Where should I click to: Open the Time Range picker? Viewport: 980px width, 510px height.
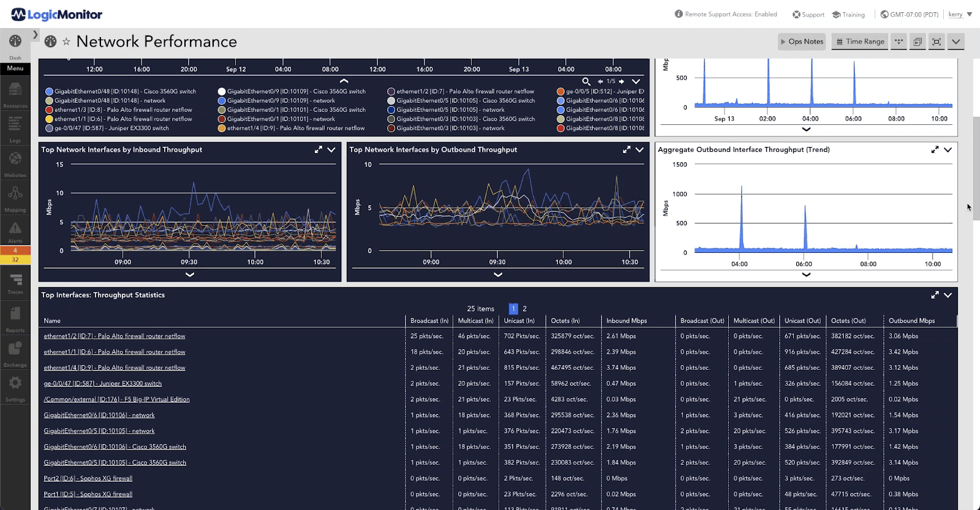[x=859, y=42]
